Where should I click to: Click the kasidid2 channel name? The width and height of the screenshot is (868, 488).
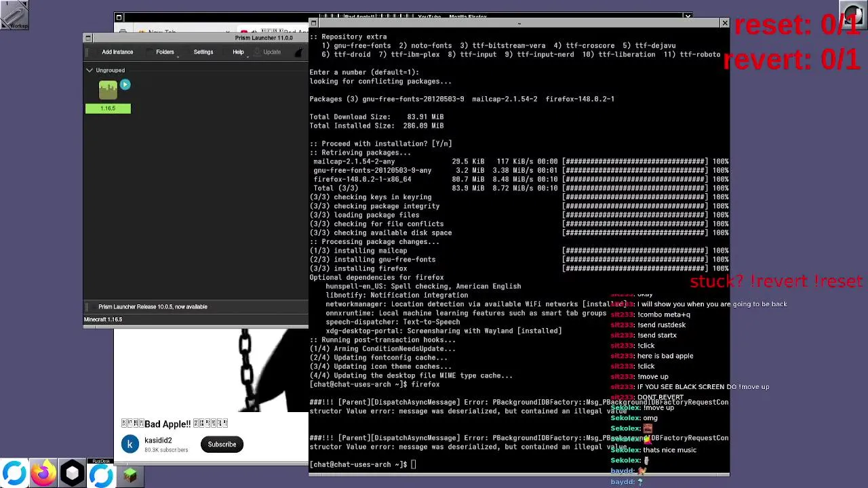158,441
